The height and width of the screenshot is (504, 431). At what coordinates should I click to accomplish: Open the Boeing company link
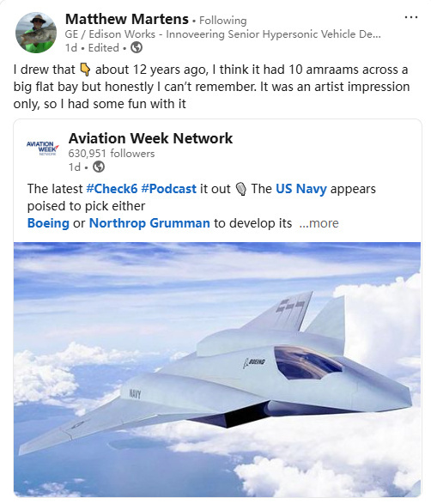[48, 223]
